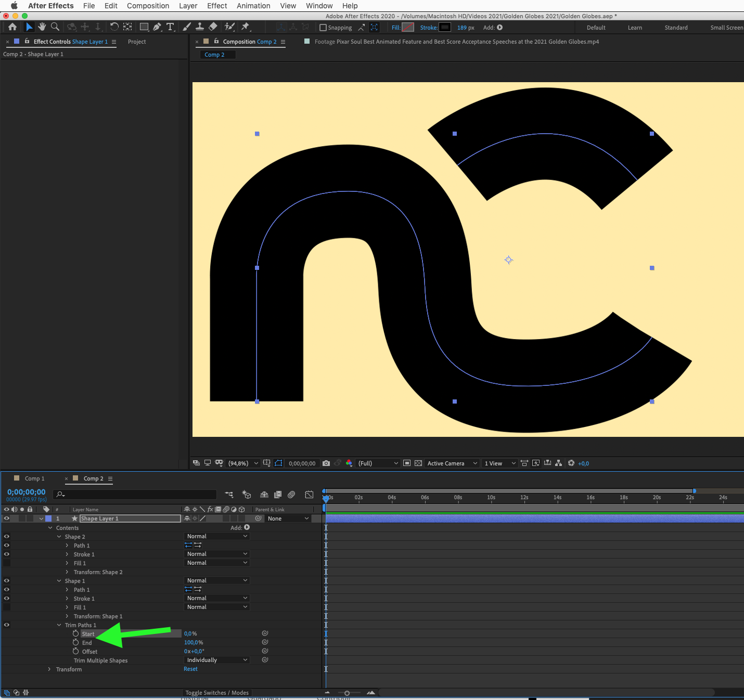This screenshot has height=700, width=744.
Task: Open the resolution Full dropdown
Action: point(377,463)
